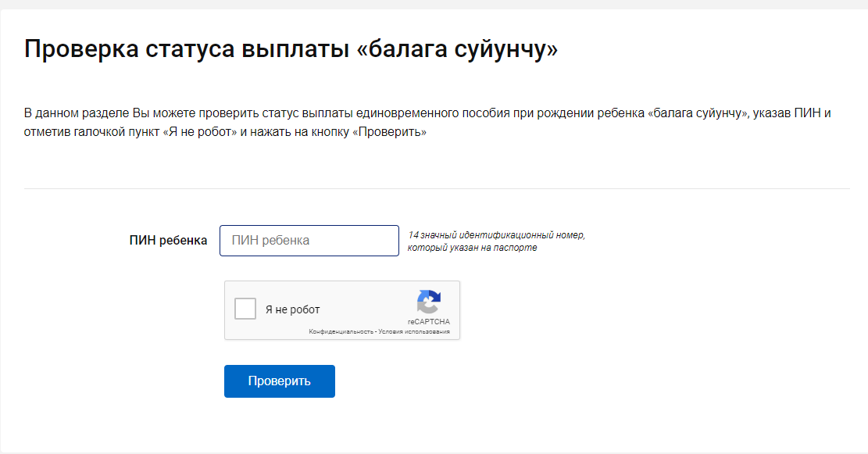Click the italic hint «14 значный идентификационный номер»
The image size is (868, 454).
coord(497,235)
